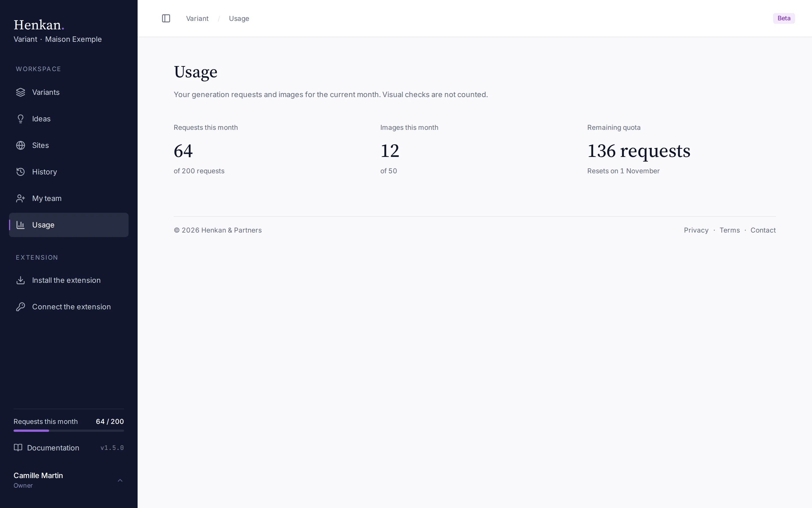Click the 'of 200 requests' text

coord(199,171)
